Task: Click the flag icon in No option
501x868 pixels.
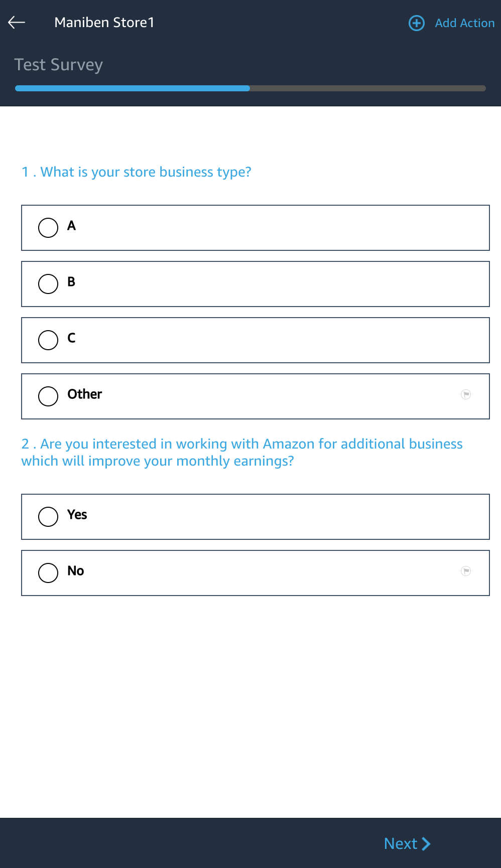Action: [466, 571]
